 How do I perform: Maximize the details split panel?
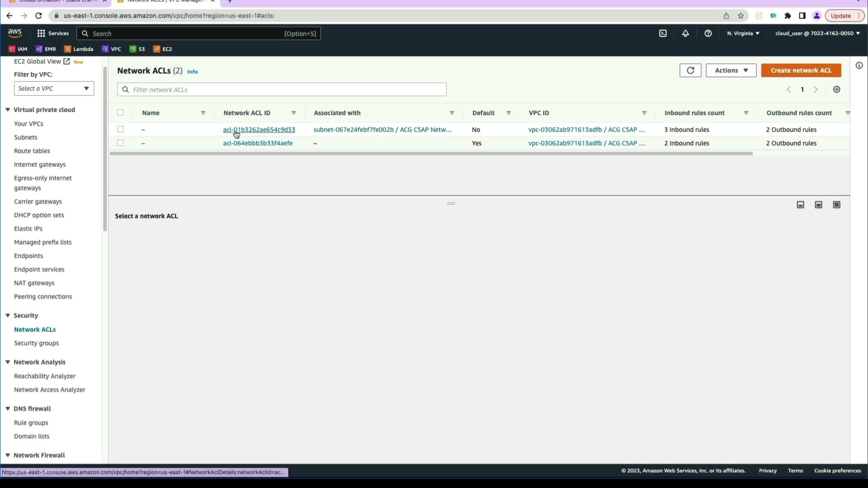[x=836, y=205]
